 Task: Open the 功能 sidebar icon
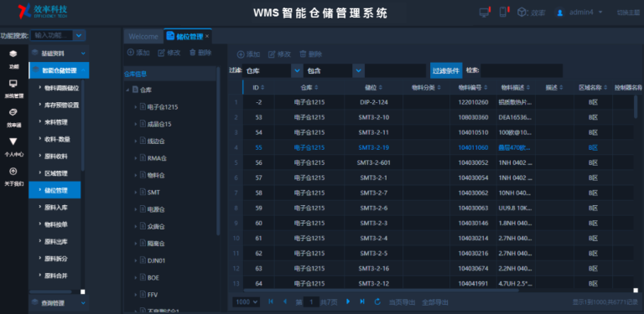pyautogui.click(x=13, y=54)
